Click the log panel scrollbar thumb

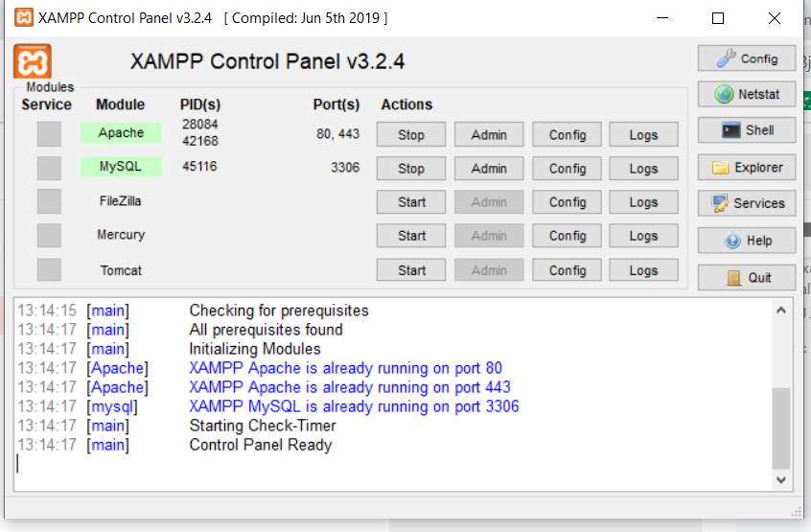point(781,428)
